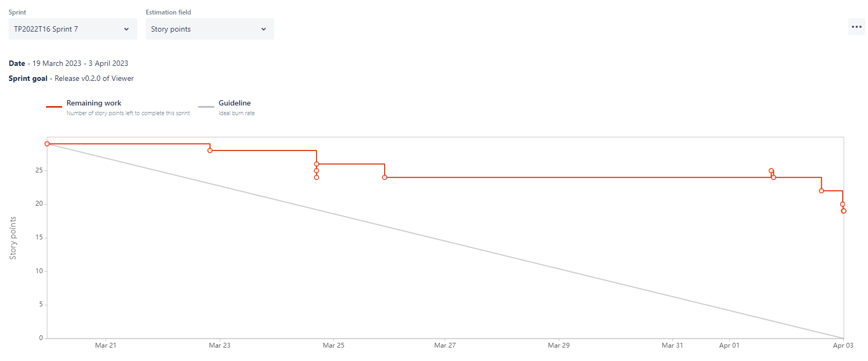Click the sprint date range 19 March 2023 - 3 April 2023
The height and width of the screenshot is (361, 868).
(x=80, y=63)
